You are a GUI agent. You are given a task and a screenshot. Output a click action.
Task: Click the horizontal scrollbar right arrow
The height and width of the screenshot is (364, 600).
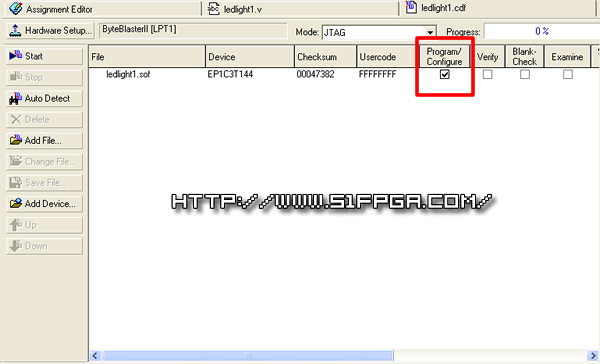pos(593,356)
